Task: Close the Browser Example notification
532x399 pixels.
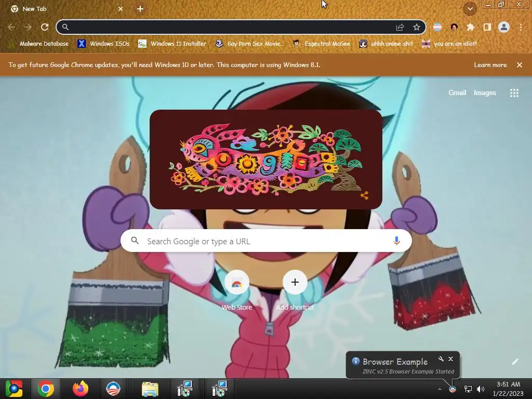Action: click(450, 359)
